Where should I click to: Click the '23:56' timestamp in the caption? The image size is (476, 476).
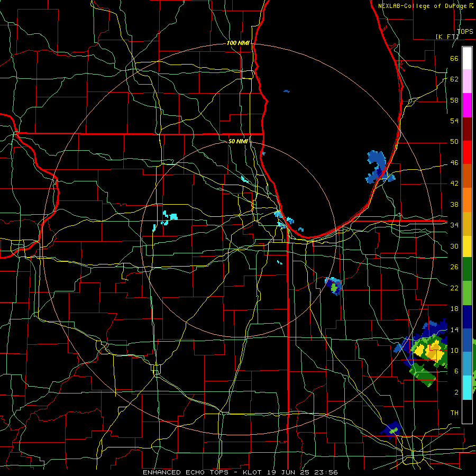[326, 472]
